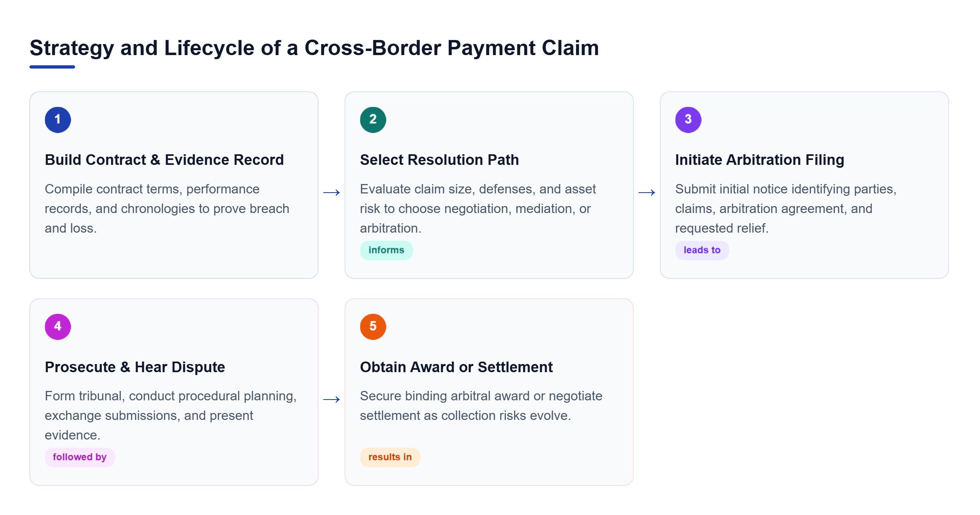
Task: Select 'Select Resolution Path' heading
Action: tap(439, 160)
